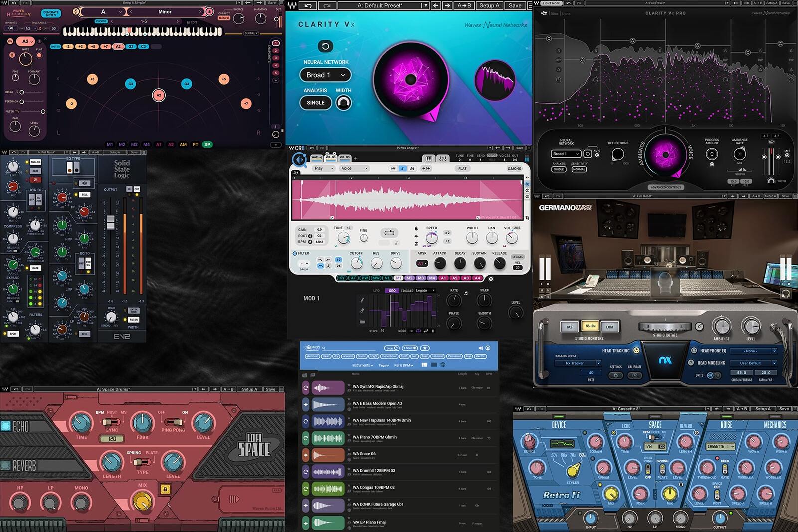The width and height of the screenshot is (798, 532).
Task: Expand the A2 voice selector dropdown in Harmony
Action: (25, 42)
